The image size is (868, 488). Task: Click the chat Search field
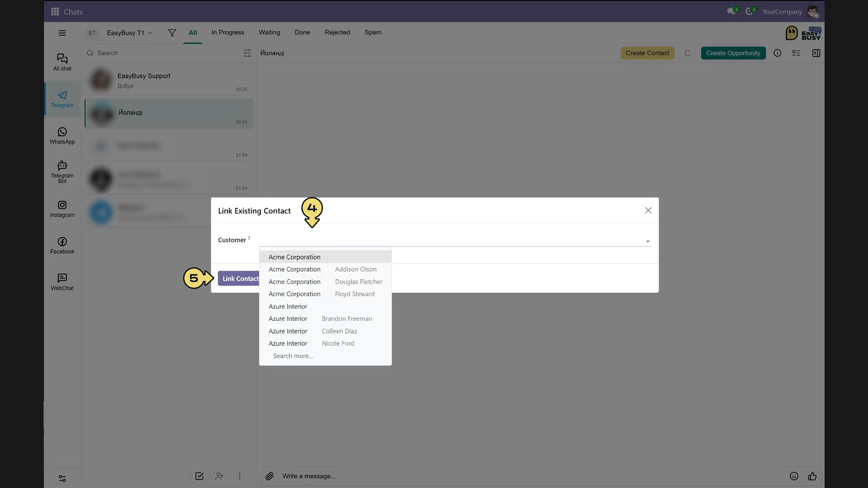[163, 53]
